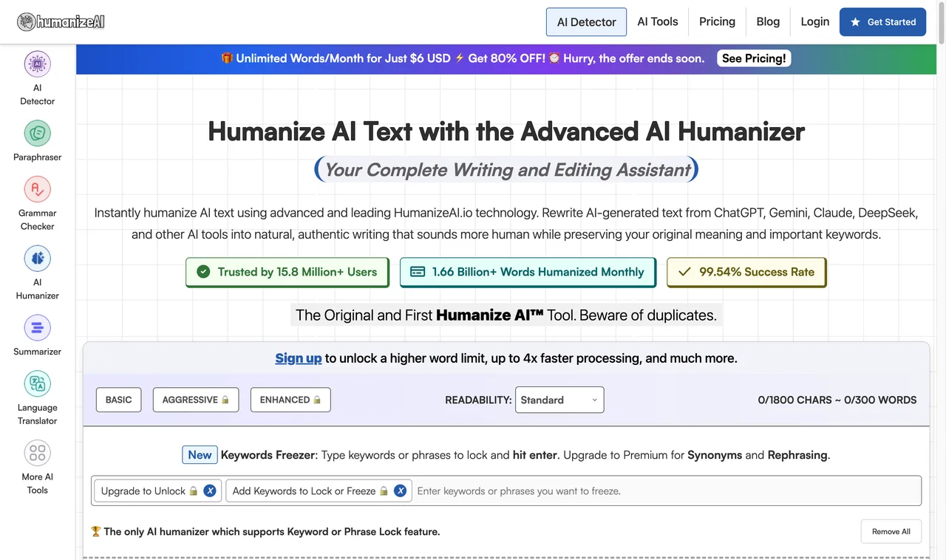Open the Readability Standard dropdown

point(559,400)
